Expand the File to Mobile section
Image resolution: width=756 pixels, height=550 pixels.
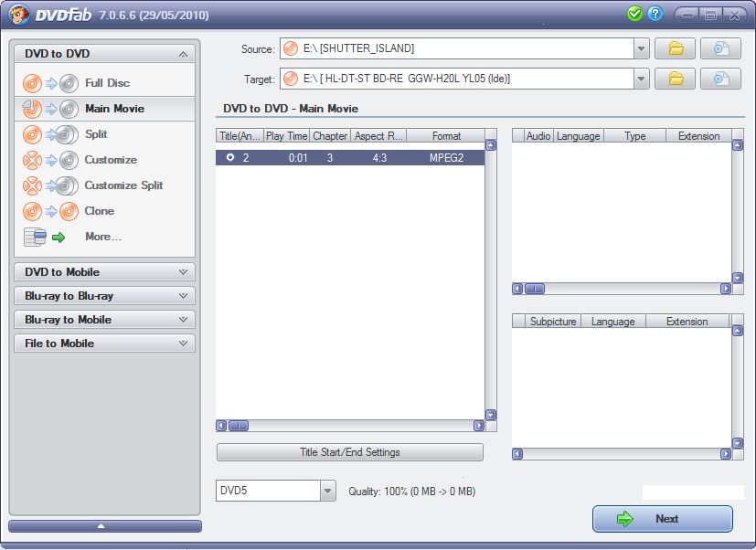point(104,344)
